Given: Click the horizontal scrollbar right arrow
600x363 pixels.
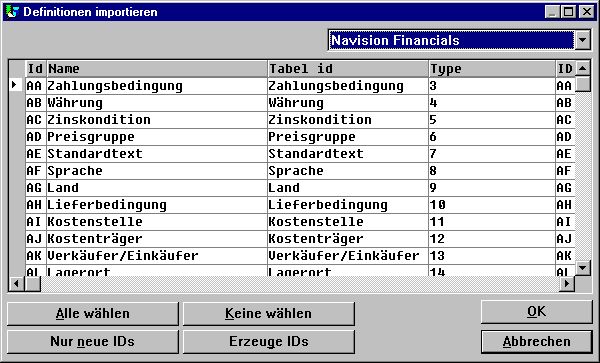Looking at the screenshot, I should [x=567, y=284].
